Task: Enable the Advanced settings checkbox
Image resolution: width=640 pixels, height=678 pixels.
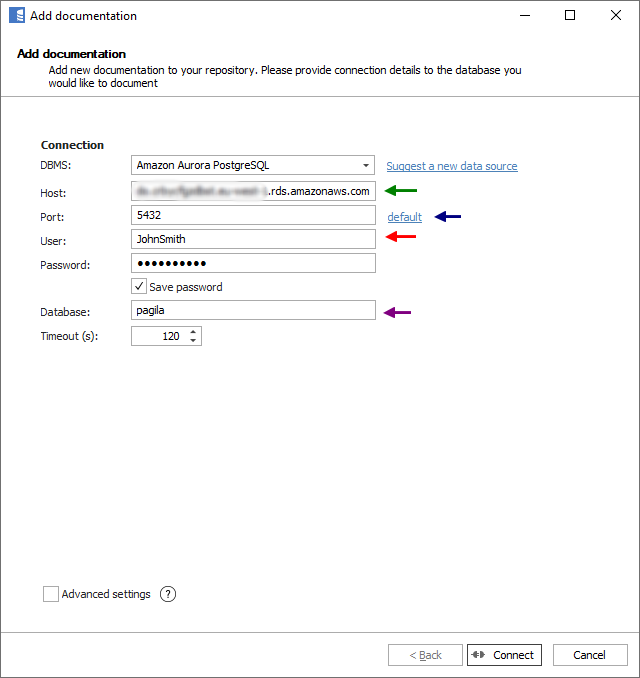Action: point(51,594)
